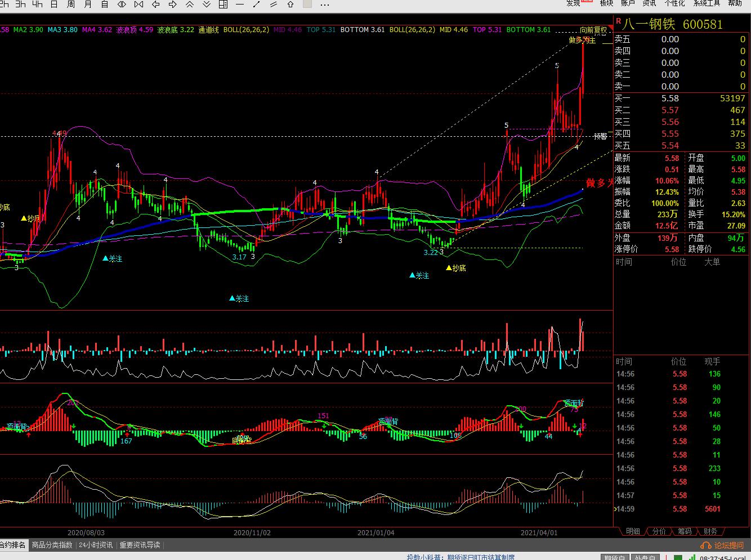Click the headset icon beside 论坛提问

click(706, 545)
